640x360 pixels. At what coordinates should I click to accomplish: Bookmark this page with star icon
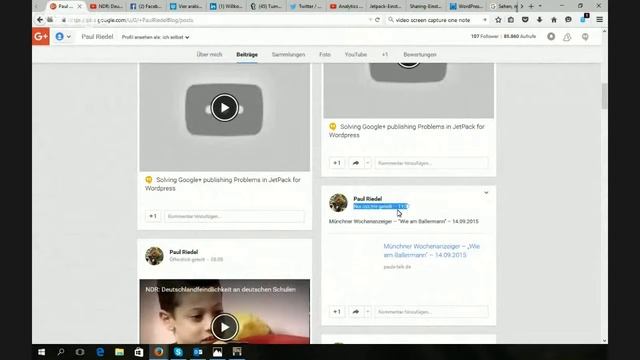pyautogui.click(x=498, y=20)
